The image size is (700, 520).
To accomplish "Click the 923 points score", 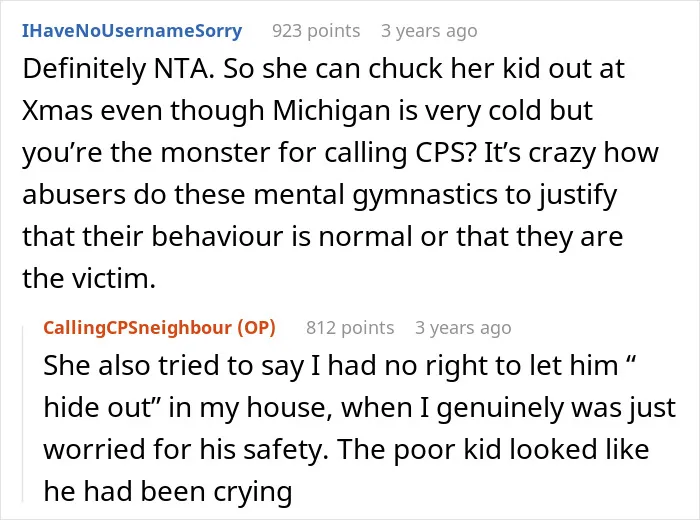I will click(316, 31).
